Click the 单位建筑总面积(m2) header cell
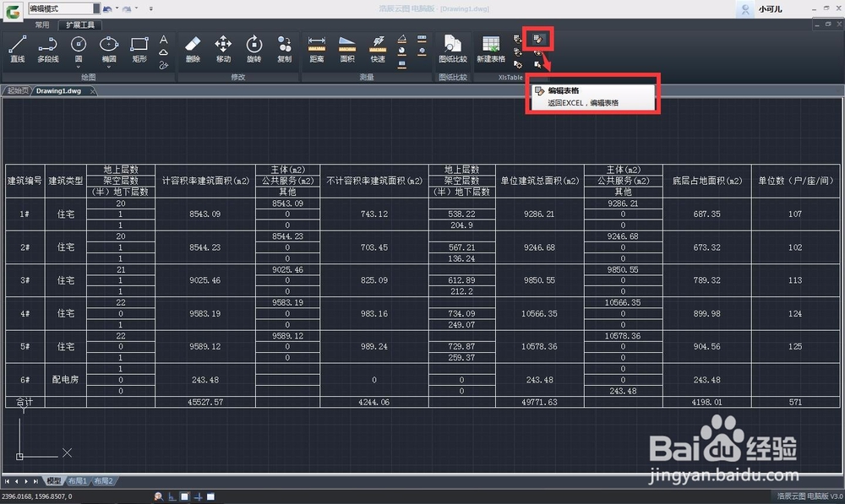The width and height of the screenshot is (845, 504). (x=539, y=181)
